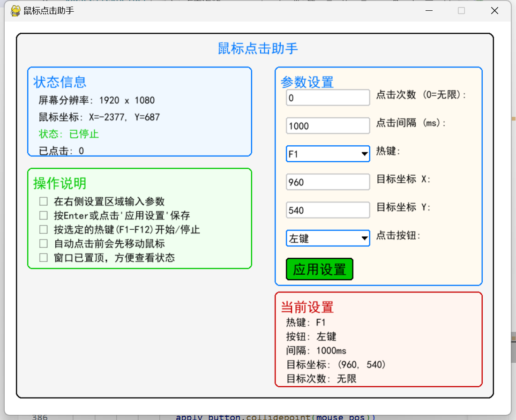Click the green 应用设置 button

320,269
